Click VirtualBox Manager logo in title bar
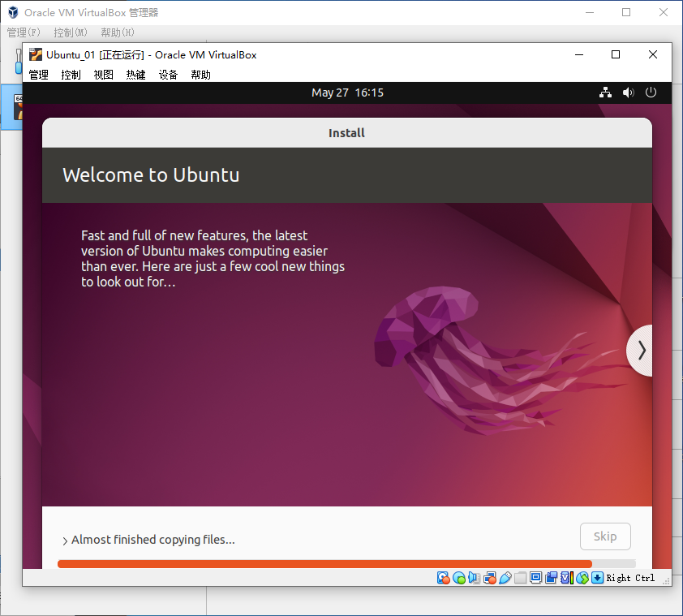 pos(14,13)
